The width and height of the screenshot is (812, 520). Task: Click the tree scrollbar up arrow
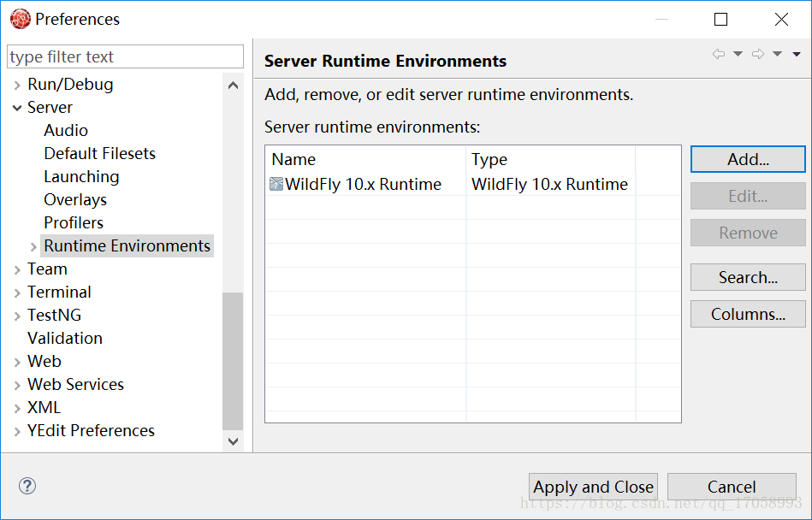tap(233, 85)
